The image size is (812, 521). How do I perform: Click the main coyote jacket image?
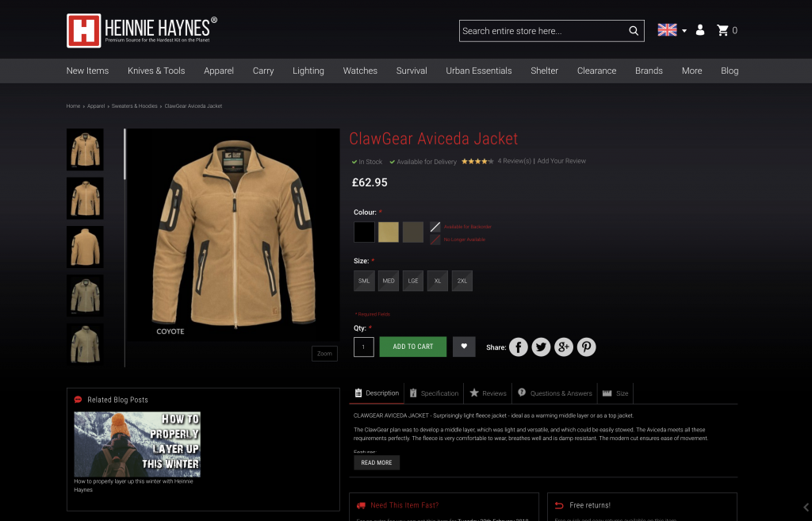(x=234, y=235)
